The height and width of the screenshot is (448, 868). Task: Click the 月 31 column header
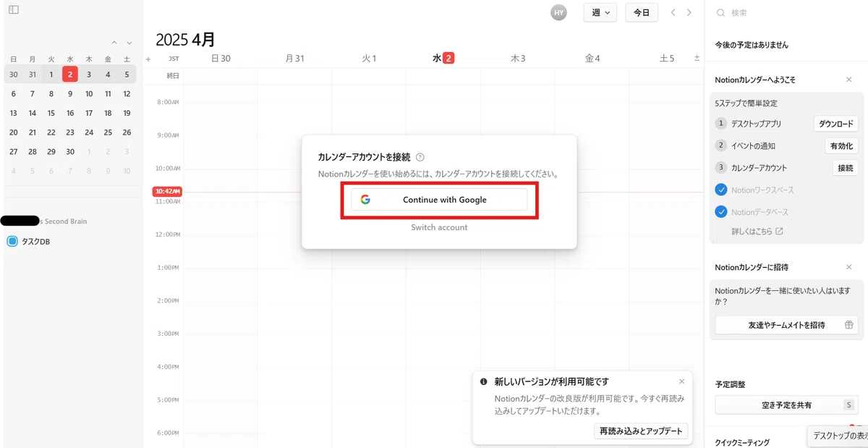(294, 59)
